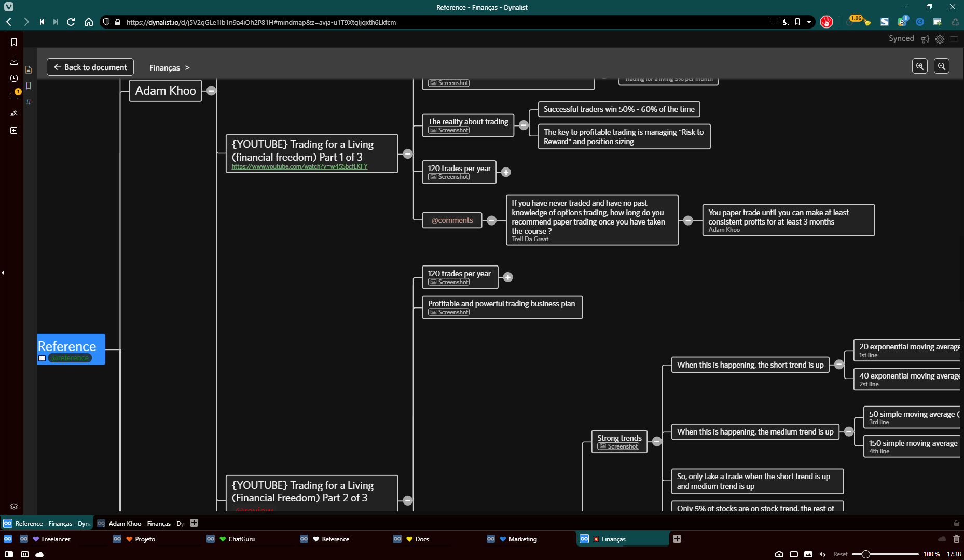
Task: Add a new web panel
Action: click(x=14, y=130)
